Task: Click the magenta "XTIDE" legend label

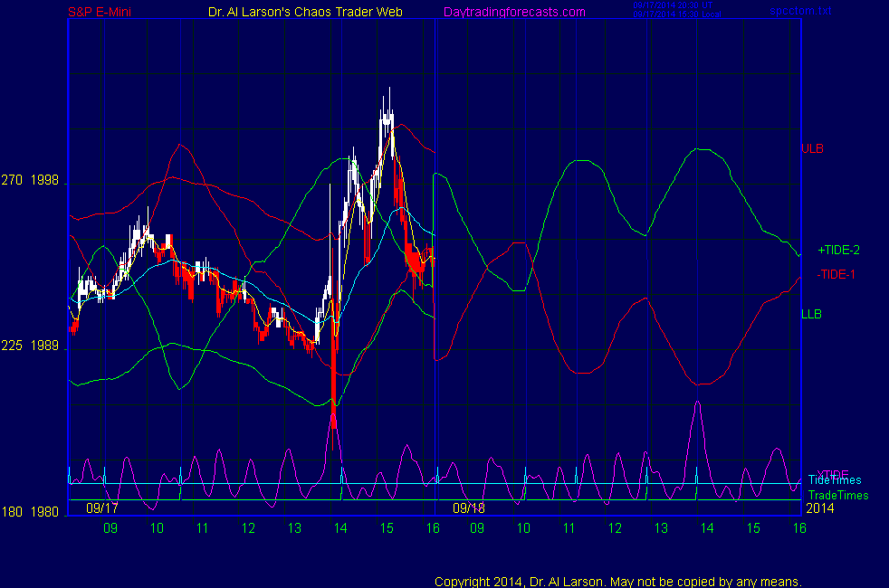Action: pyautogui.click(x=832, y=474)
